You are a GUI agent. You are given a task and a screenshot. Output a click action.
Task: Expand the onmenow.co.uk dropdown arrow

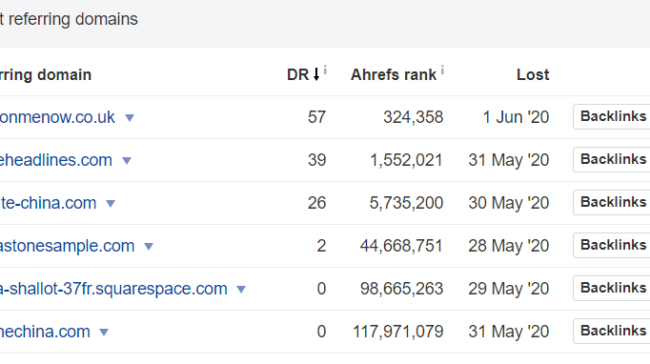point(130,118)
